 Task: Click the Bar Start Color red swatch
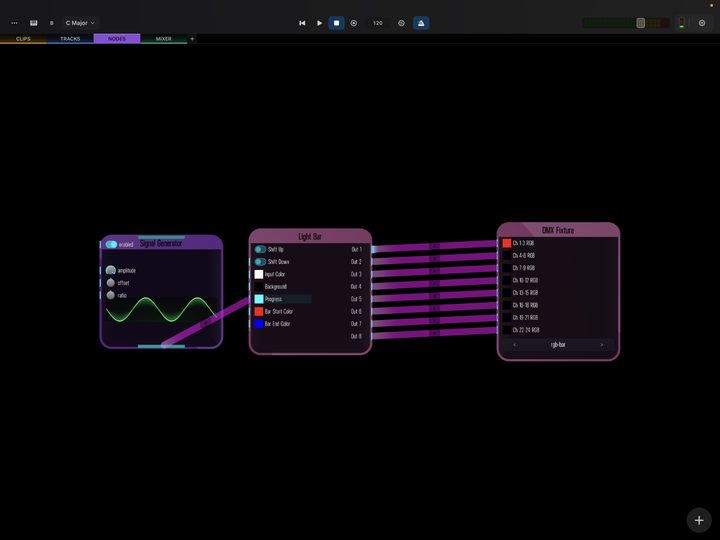(x=259, y=311)
